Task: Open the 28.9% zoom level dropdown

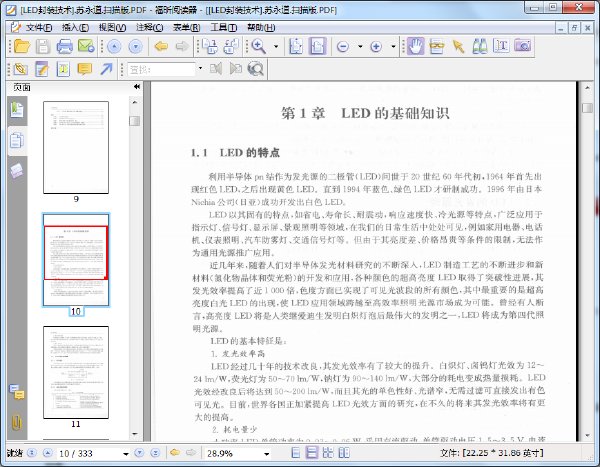Action: click(x=266, y=454)
